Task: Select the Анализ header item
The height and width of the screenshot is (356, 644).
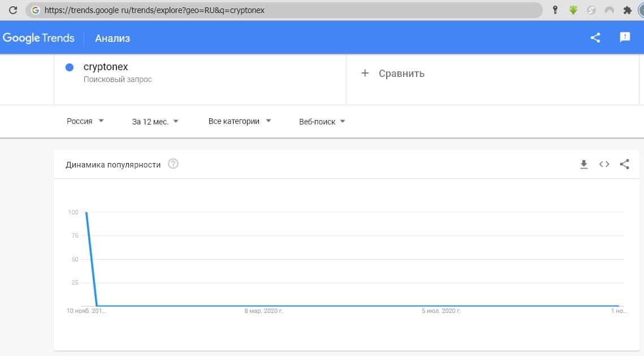Action: [113, 38]
